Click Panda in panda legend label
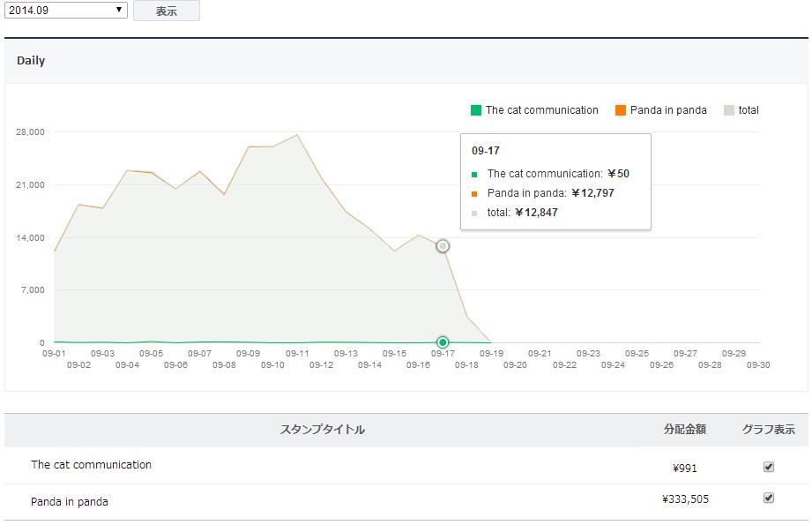This screenshot has width=812, height=525. 668,110
